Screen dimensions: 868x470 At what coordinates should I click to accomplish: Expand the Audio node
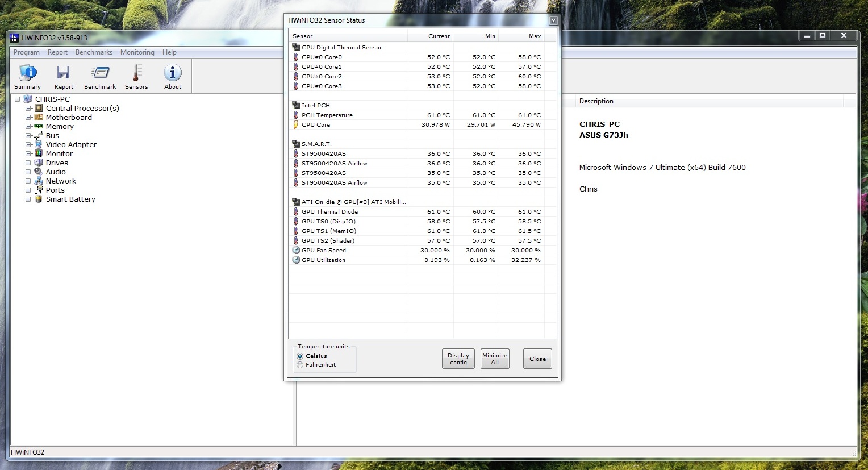[x=28, y=172]
